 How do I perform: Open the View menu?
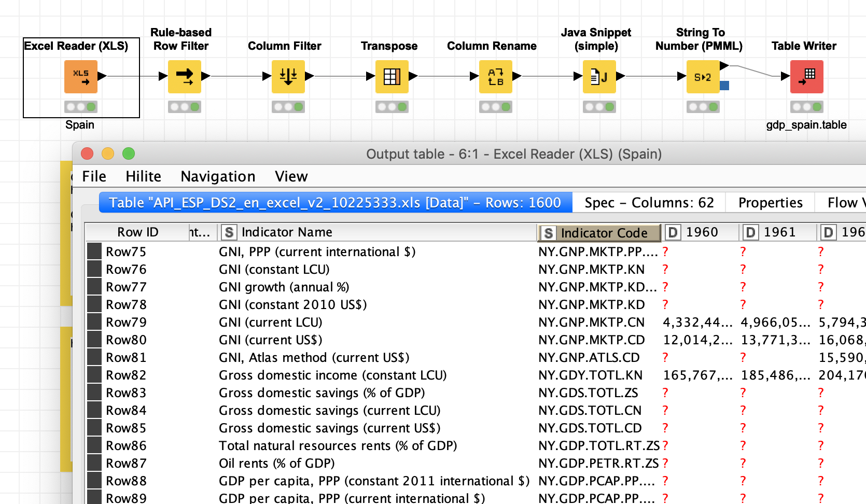click(291, 177)
